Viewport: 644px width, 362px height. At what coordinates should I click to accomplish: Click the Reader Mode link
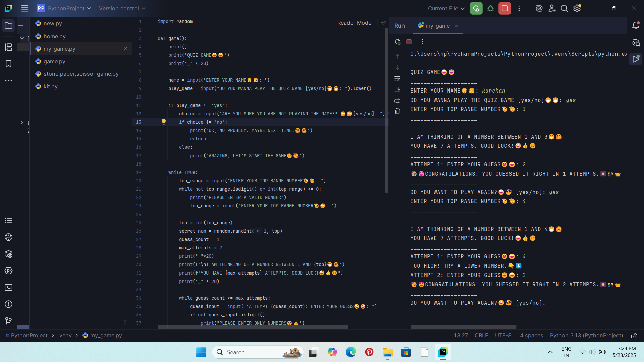click(x=354, y=23)
